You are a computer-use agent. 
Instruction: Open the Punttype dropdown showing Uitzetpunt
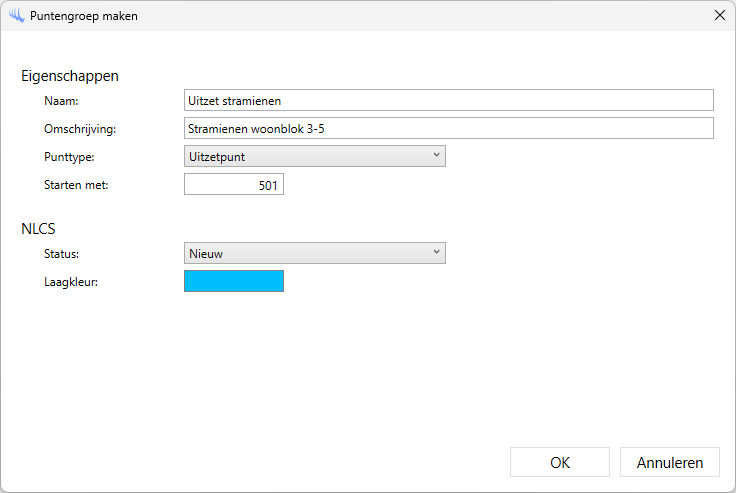[x=314, y=156]
